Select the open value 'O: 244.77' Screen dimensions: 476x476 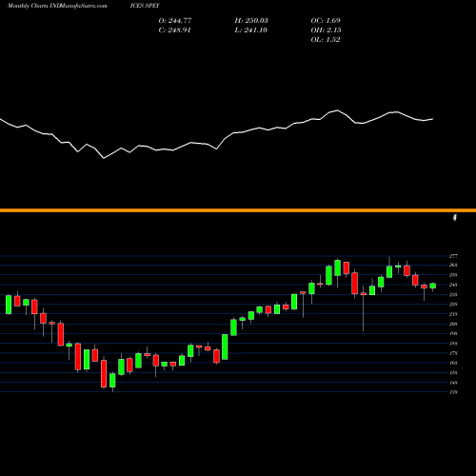pyautogui.click(x=175, y=20)
